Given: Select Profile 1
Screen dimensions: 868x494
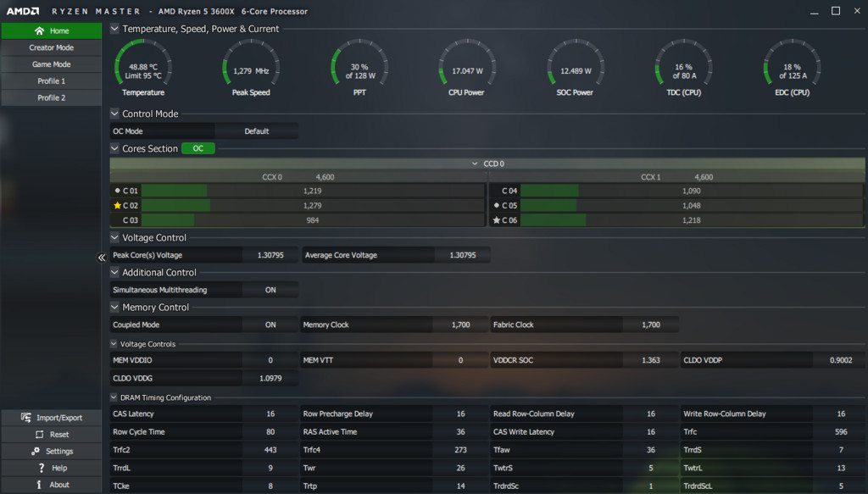Looking at the screenshot, I should click(x=52, y=80).
